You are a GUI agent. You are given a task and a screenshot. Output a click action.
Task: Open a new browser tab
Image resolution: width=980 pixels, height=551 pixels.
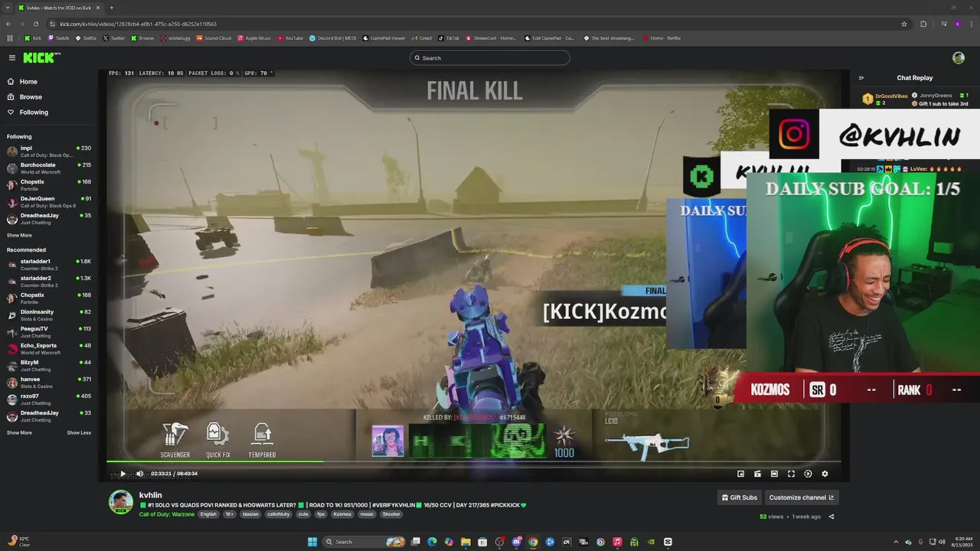point(112,8)
